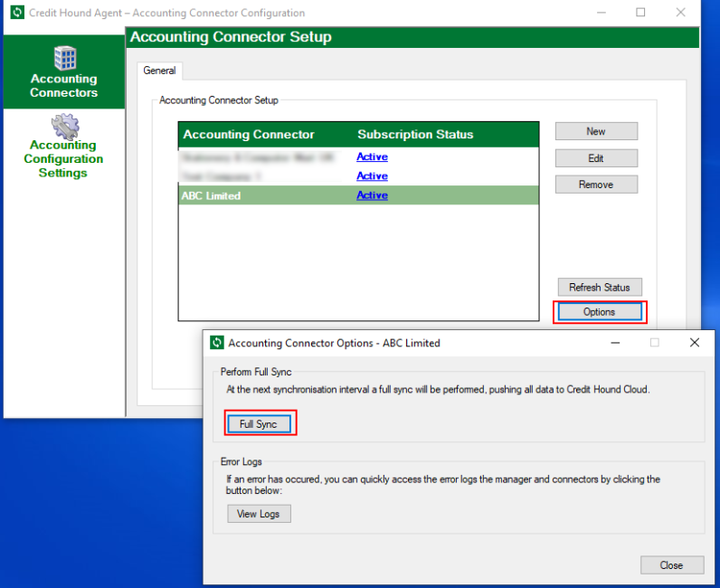The height and width of the screenshot is (588, 720).
Task: Click the New connector button
Action: tap(596, 131)
